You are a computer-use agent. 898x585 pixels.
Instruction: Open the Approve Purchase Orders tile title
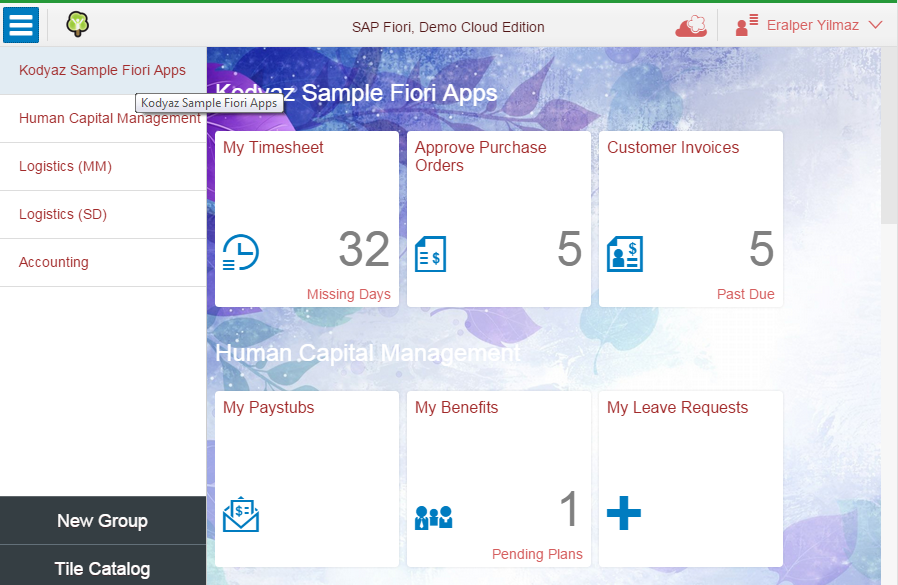480,156
